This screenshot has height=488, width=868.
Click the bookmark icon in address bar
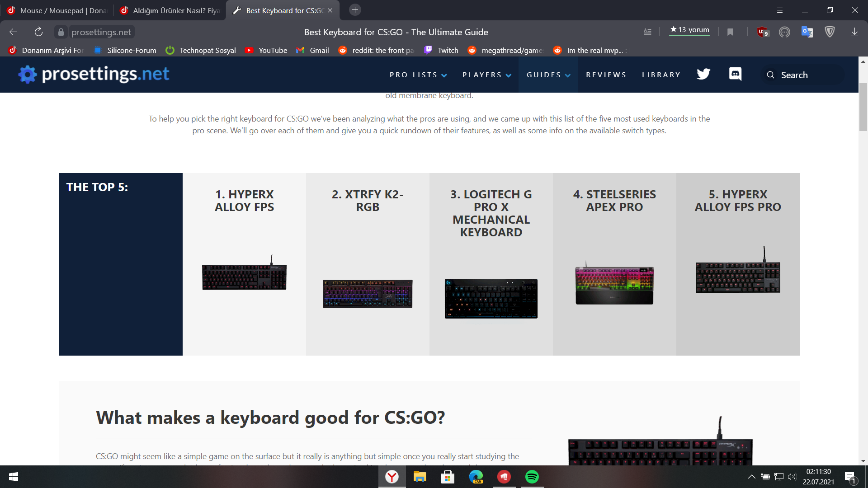tap(730, 32)
